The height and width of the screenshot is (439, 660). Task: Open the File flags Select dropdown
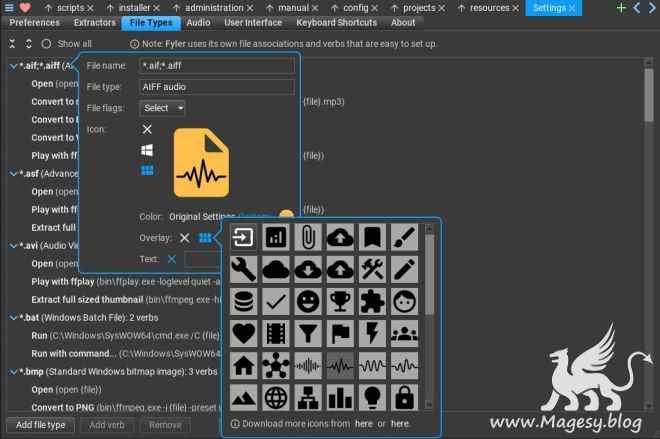(162, 108)
